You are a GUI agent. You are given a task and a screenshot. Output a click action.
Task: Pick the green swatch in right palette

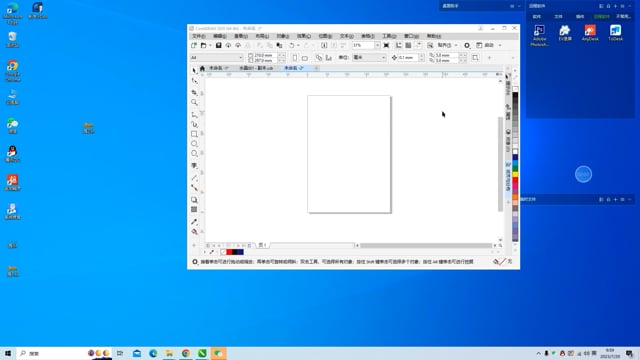click(x=516, y=168)
